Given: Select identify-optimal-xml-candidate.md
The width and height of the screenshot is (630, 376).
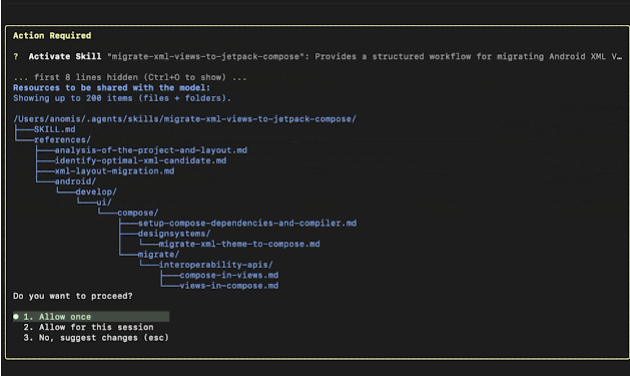Looking at the screenshot, I should click(141, 161).
